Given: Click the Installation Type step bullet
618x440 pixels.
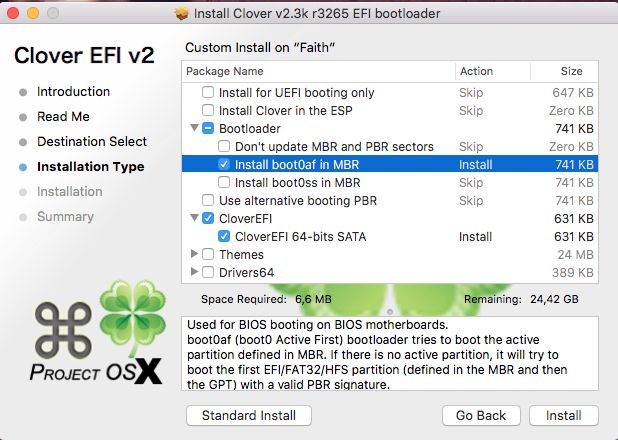Looking at the screenshot, I should pos(23,167).
